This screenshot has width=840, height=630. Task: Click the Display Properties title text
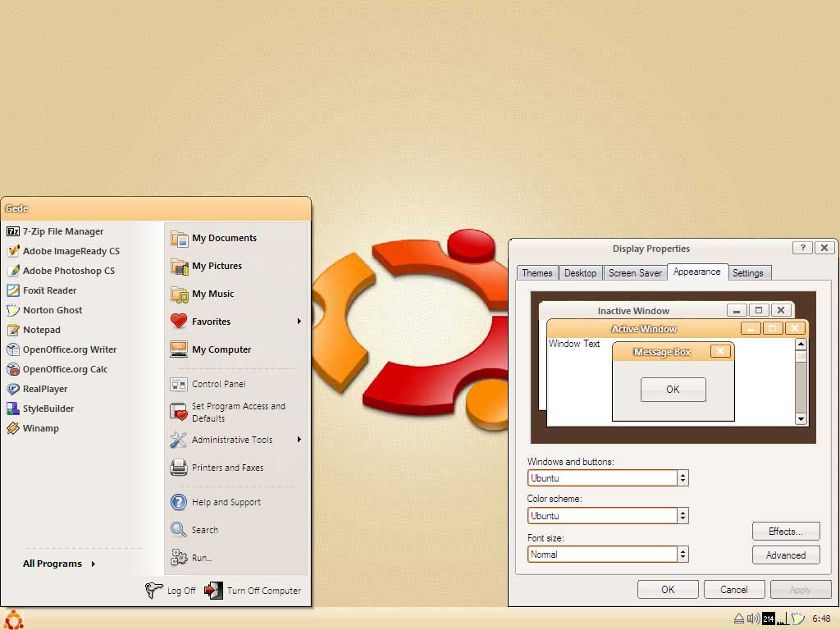point(651,249)
